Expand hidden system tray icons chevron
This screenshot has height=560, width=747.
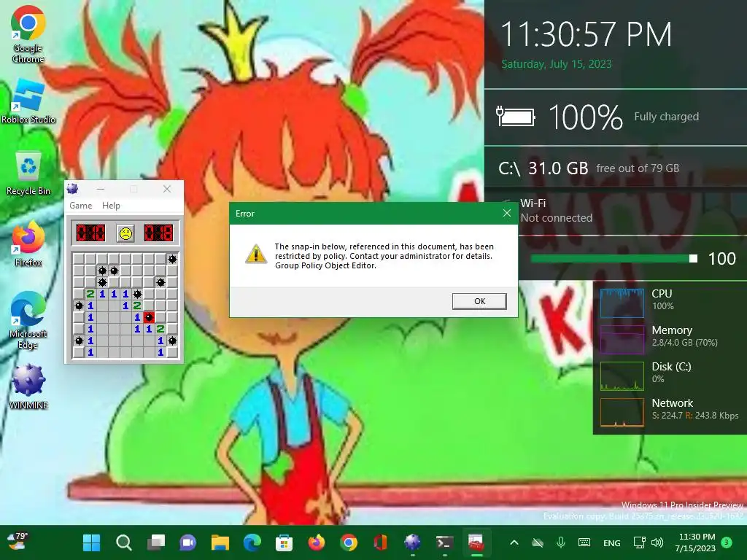(x=514, y=542)
